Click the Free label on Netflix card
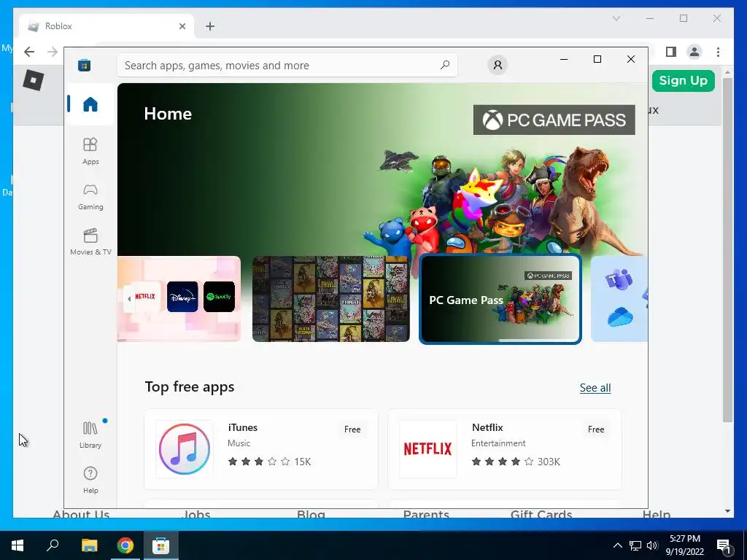The image size is (747, 560). [x=595, y=429]
